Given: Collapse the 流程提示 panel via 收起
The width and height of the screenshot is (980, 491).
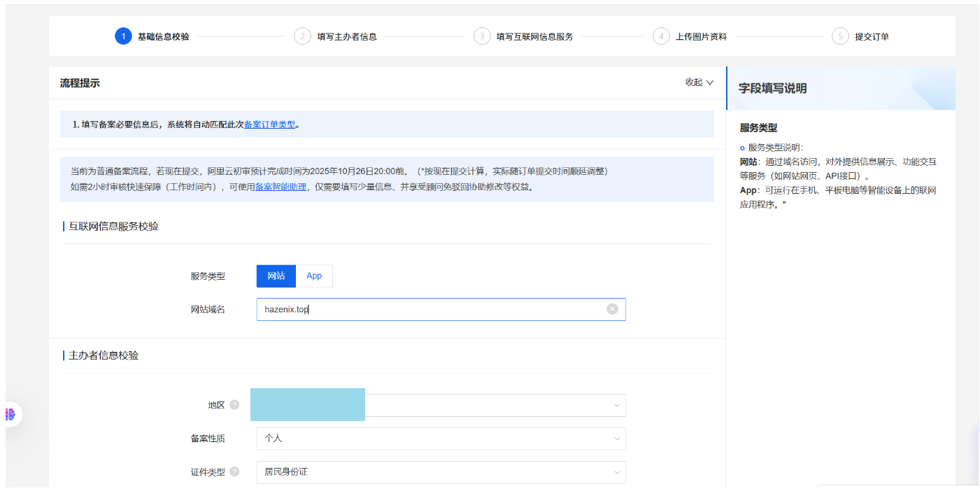Looking at the screenshot, I should [699, 83].
